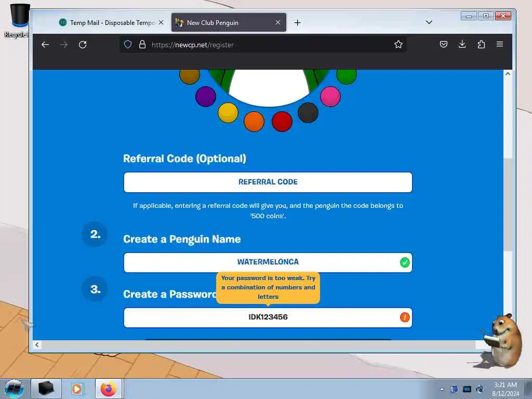The height and width of the screenshot is (399, 532).
Task: Click the password too weak tooltip
Action: pyautogui.click(x=268, y=287)
